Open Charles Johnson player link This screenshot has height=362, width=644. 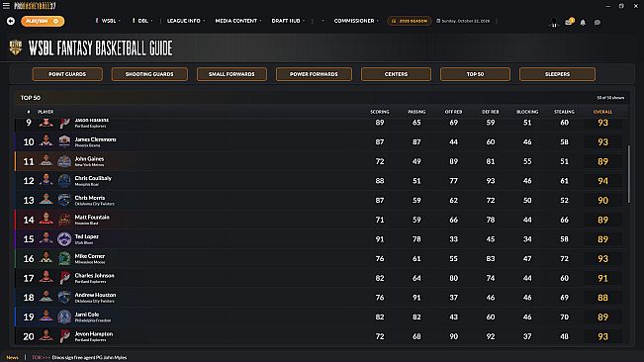[x=94, y=275]
